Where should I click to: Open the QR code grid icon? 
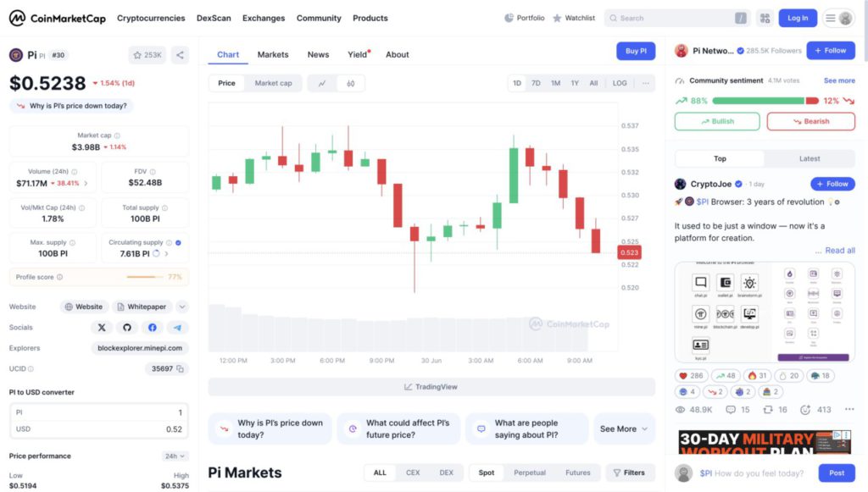[x=765, y=19]
